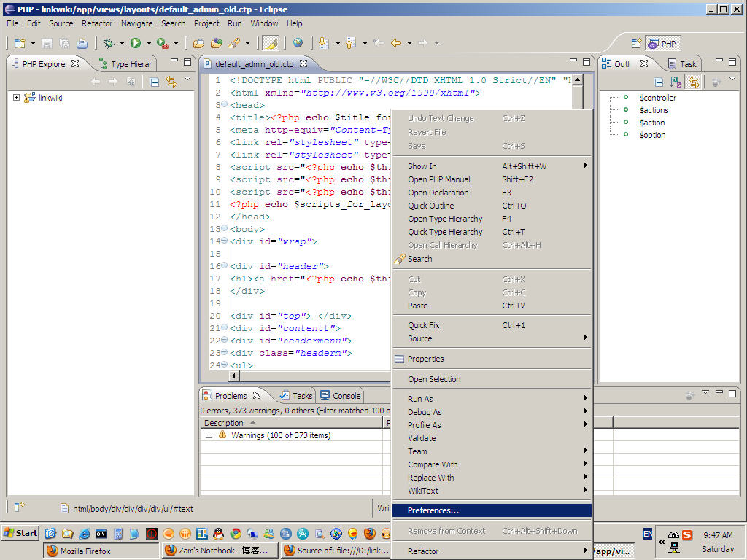This screenshot has width=747, height=560.
Task: Choose Open Declaration from context menu
Action: (438, 192)
